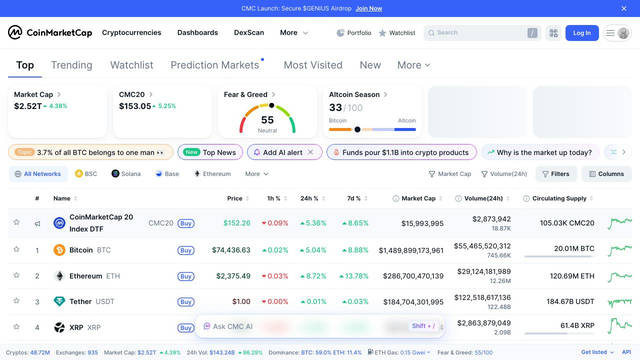
Task: Click Buy button for Tether
Action: coord(186,302)
